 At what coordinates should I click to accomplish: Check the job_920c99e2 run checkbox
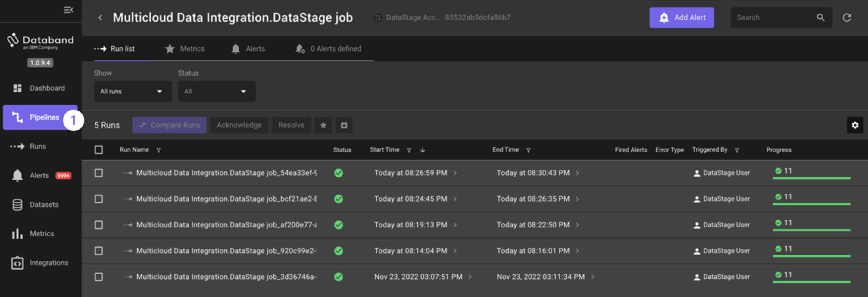point(98,251)
